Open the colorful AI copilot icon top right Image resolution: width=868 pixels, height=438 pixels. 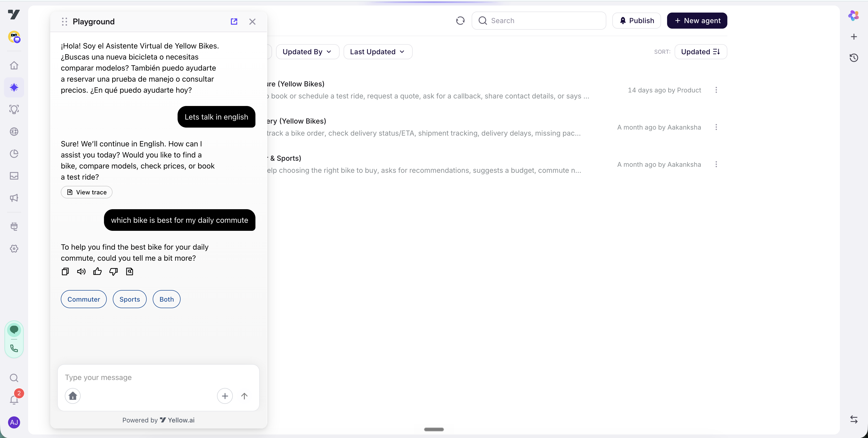tap(853, 15)
